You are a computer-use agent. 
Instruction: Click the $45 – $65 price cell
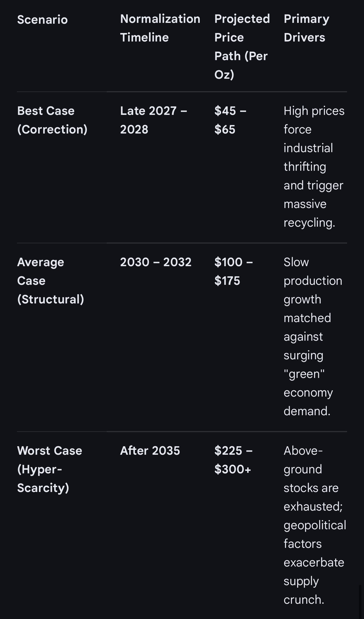pyautogui.click(x=230, y=120)
